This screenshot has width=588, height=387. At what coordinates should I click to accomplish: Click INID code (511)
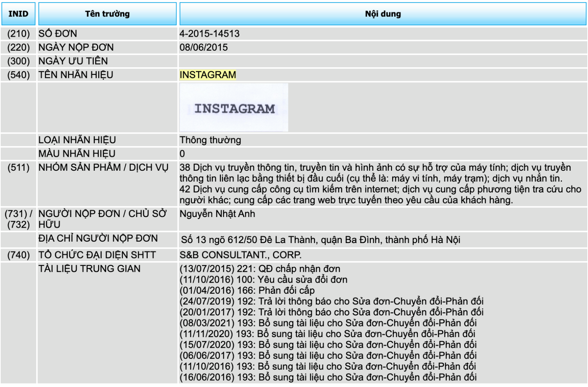[x=18, y=167]
